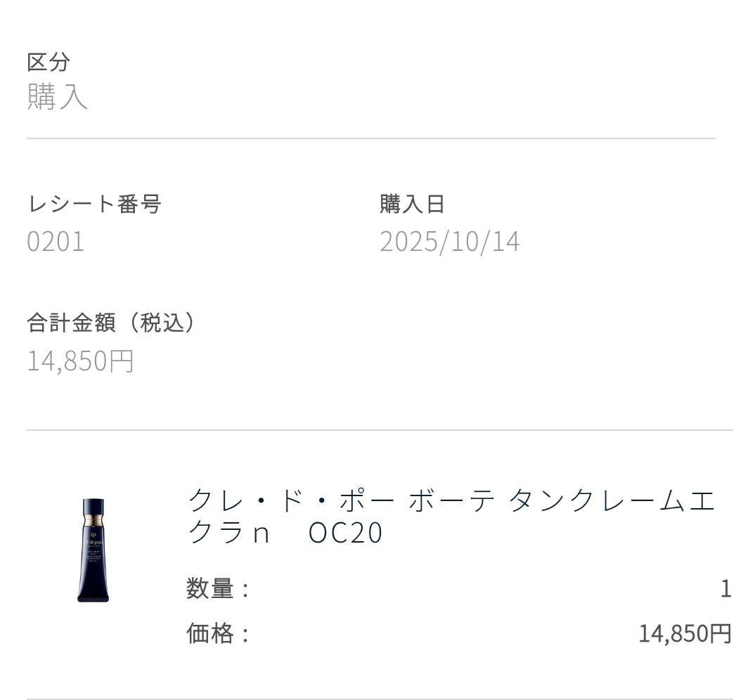738x700 pixels.
Task: Click the divider line below the 価格 row
Action: point(370,699)
